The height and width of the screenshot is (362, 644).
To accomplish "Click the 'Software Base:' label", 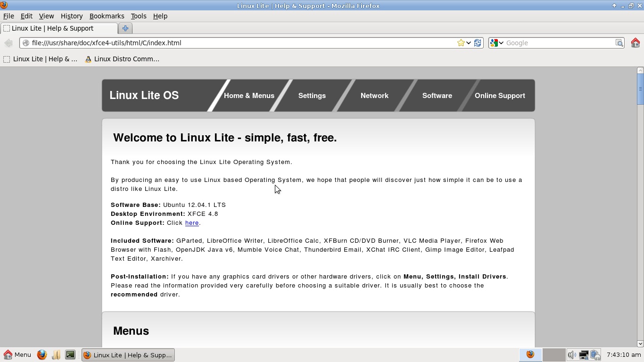I will click(x=136, y=205).
